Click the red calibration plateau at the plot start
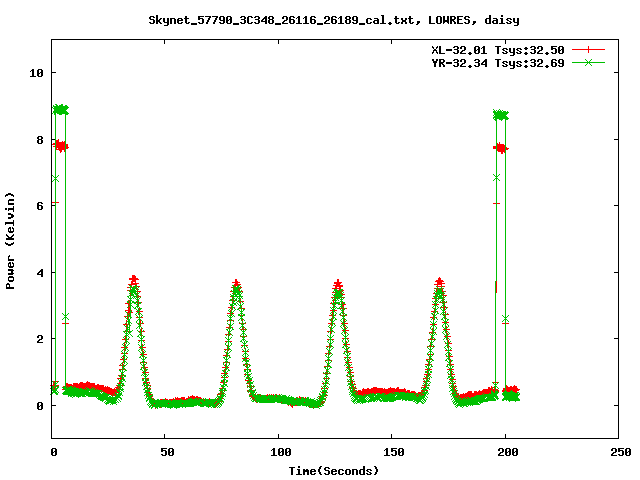Viewport: 640px width, 480px height. (61, 146)
